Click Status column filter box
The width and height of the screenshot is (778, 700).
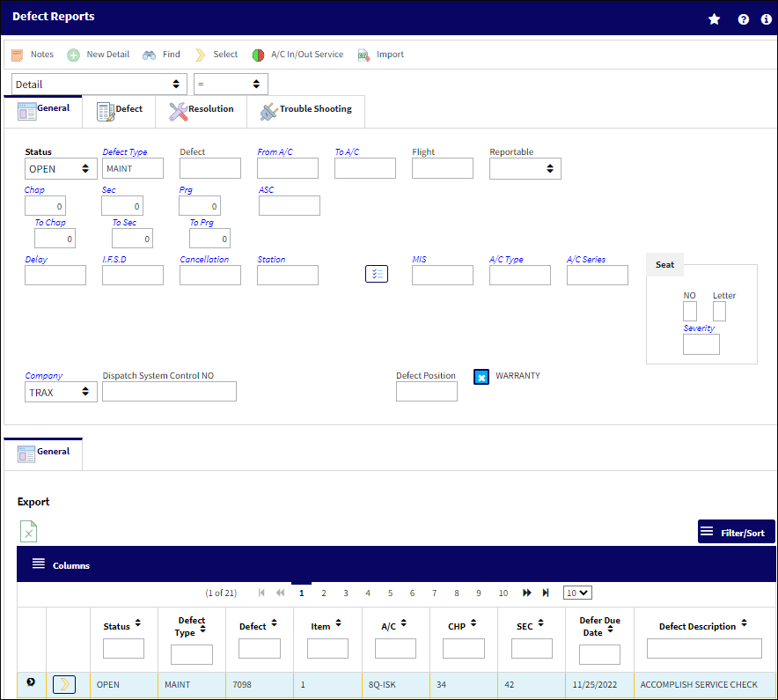pyautogui.click(x=123, y=648)
